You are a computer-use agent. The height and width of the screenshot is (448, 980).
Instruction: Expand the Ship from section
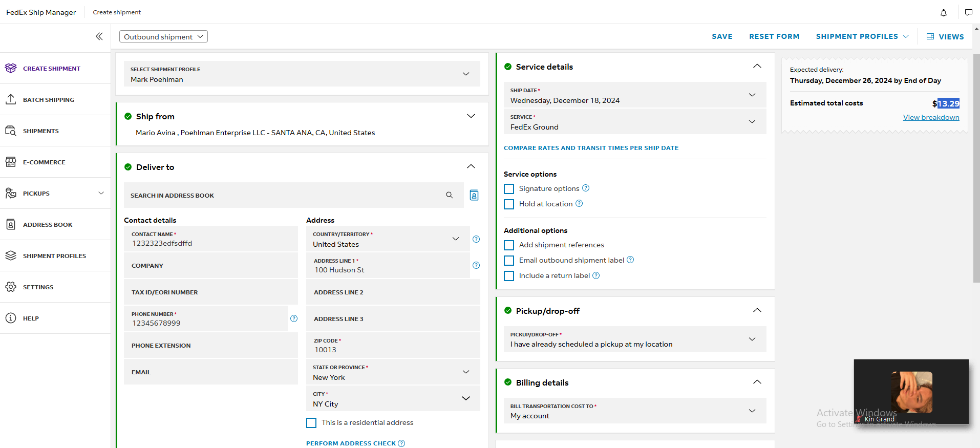click(471, 116)
